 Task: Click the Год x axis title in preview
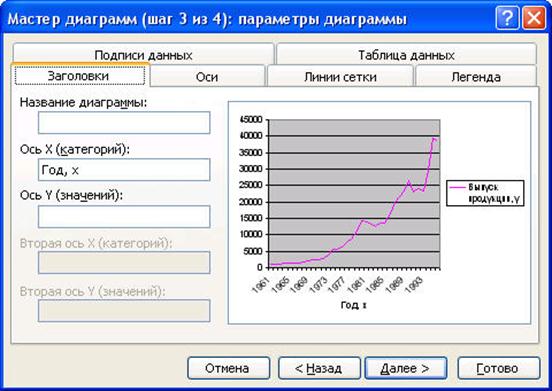click(x=353, y=305)
